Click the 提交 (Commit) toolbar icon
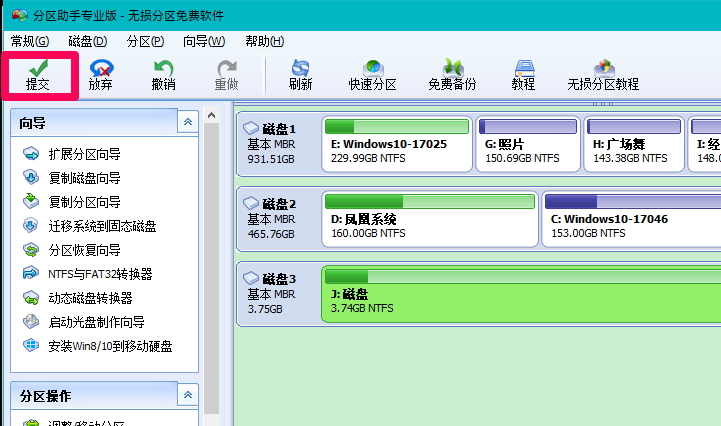721x426 pixels. coord(37,74)
